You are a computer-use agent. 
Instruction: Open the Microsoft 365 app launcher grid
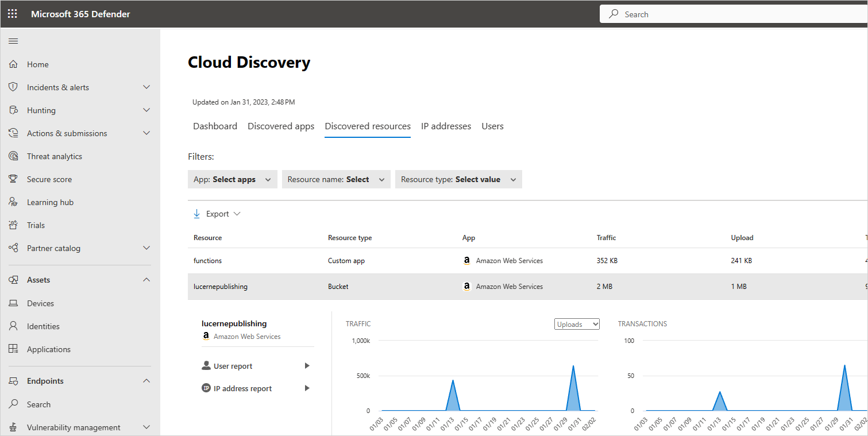click(x=12, y=13)
